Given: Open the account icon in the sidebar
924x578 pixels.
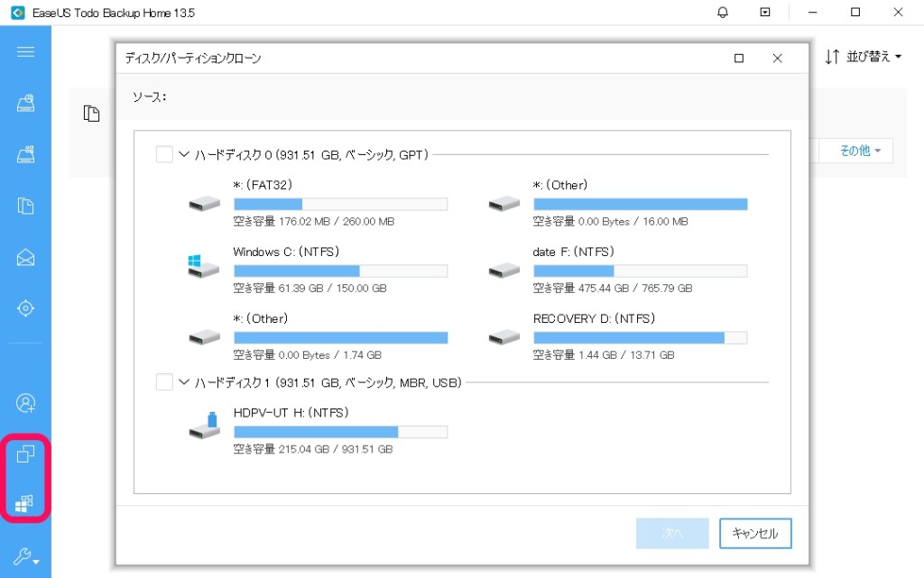Looking at the screenshot, I should coord(25,403).
